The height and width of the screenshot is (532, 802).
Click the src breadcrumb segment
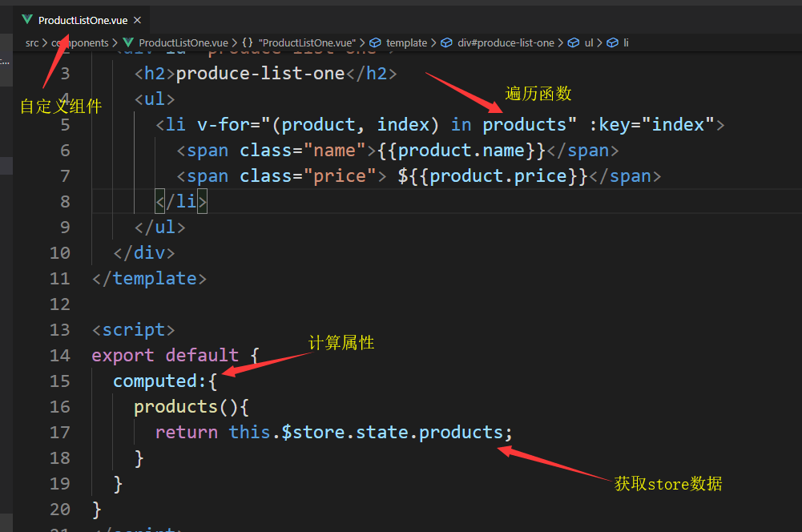tap(32, 42)
